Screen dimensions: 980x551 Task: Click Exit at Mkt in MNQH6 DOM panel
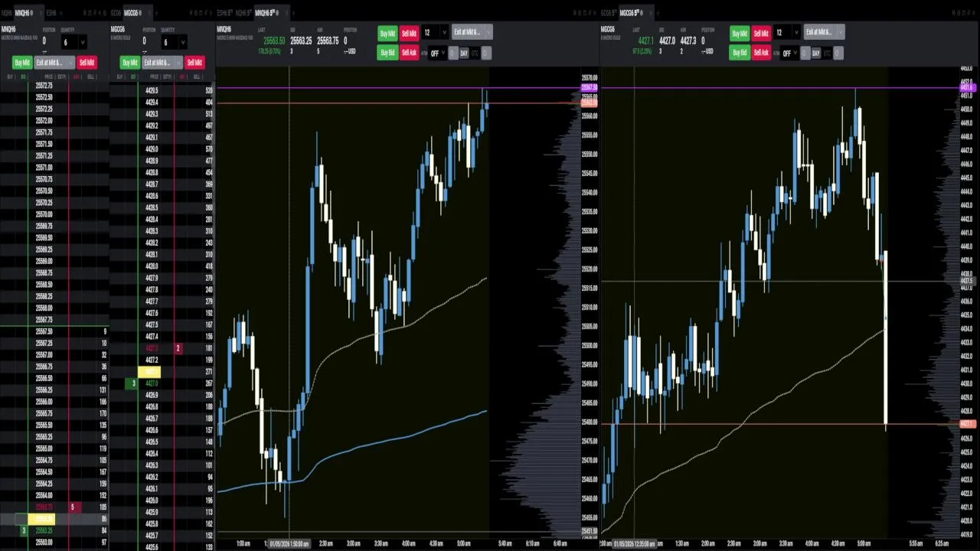click(x=51, y=63)
